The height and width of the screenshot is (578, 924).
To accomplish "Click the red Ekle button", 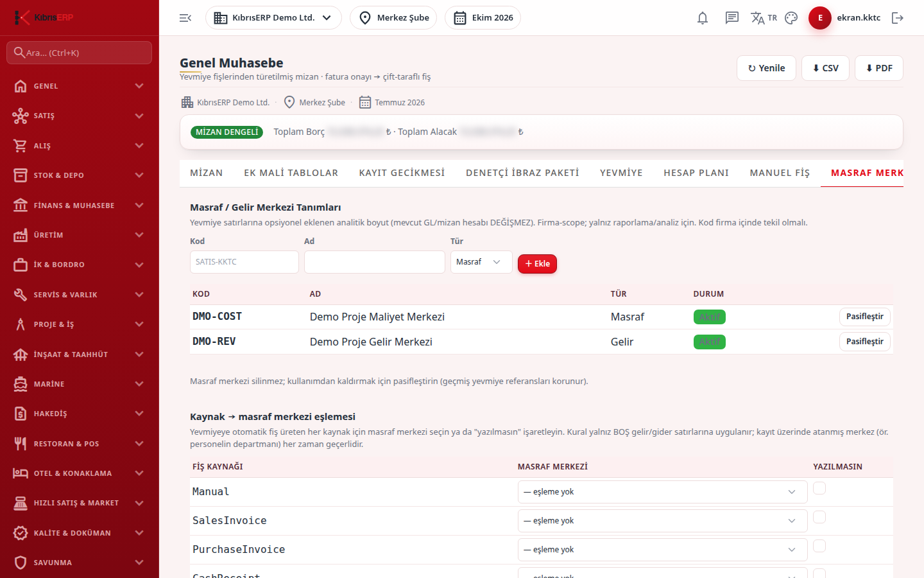I will click(537, 264).
